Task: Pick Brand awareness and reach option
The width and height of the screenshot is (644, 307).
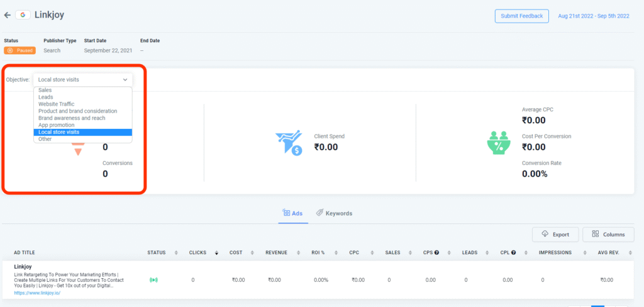Action: 72,118
